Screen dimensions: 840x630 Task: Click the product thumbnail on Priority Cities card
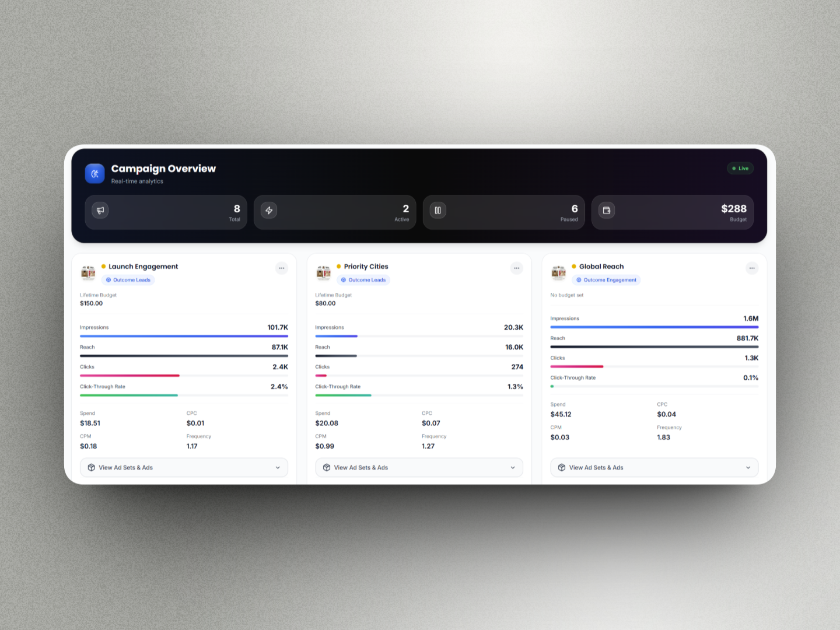click(323, 272)
